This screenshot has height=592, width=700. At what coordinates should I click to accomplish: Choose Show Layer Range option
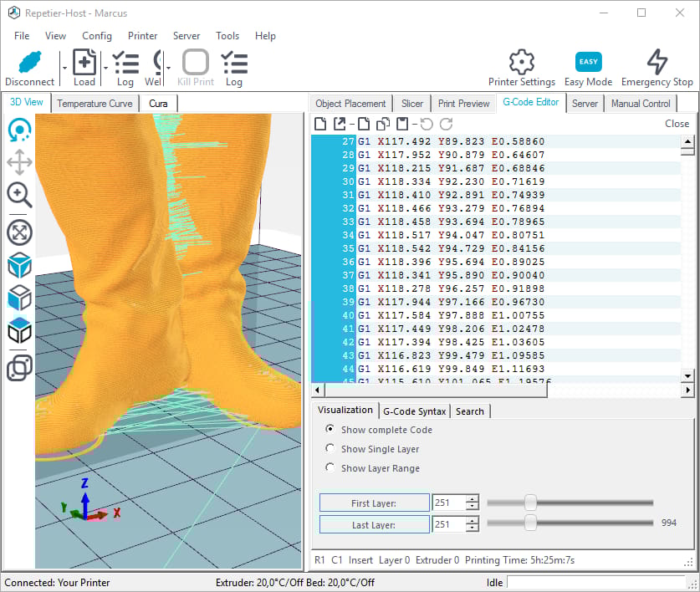point(330,468)
